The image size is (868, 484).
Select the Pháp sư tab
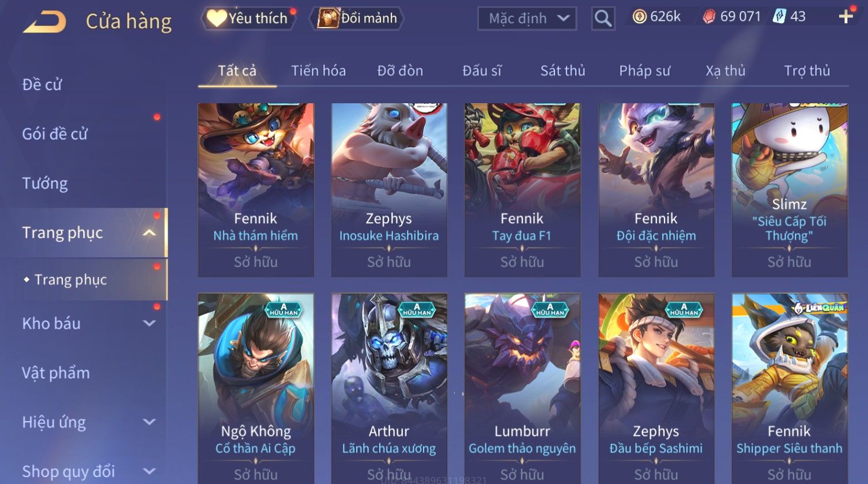[644, 70]
